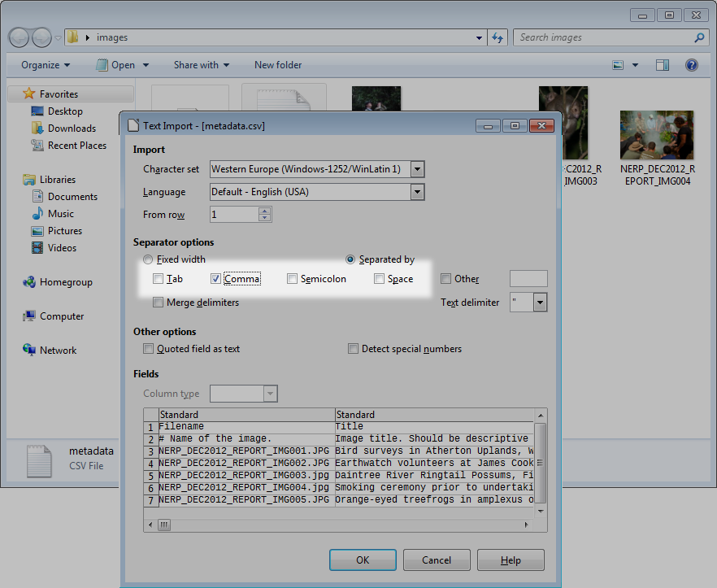Viewport: 717px width, 588px height.
Task: Confirm import with the OK button
Action: coord(363,560)
